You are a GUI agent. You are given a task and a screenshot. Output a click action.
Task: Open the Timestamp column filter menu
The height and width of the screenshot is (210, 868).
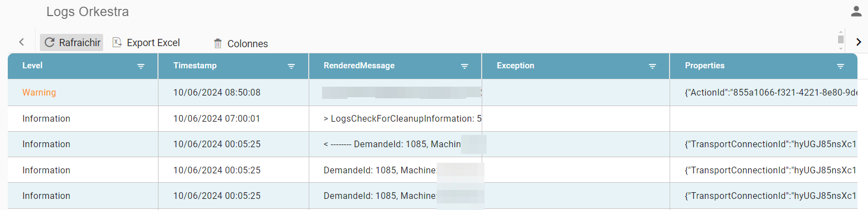tap(291, 66)
